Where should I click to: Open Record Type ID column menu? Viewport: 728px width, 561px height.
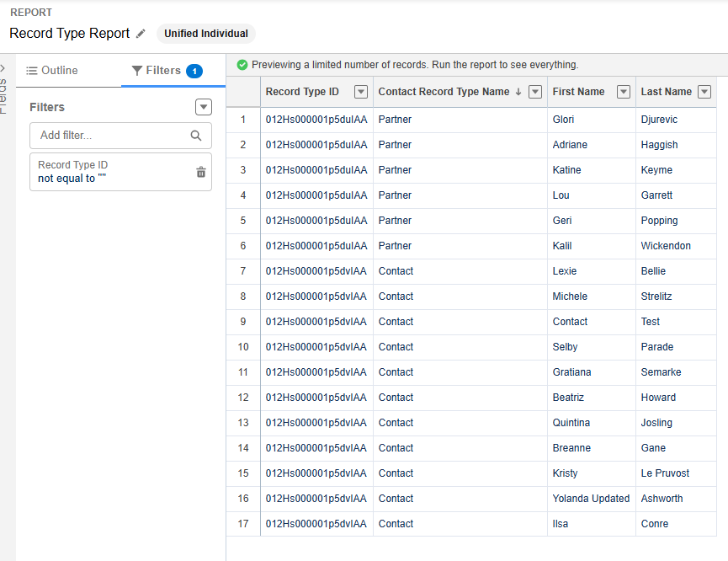361,92
